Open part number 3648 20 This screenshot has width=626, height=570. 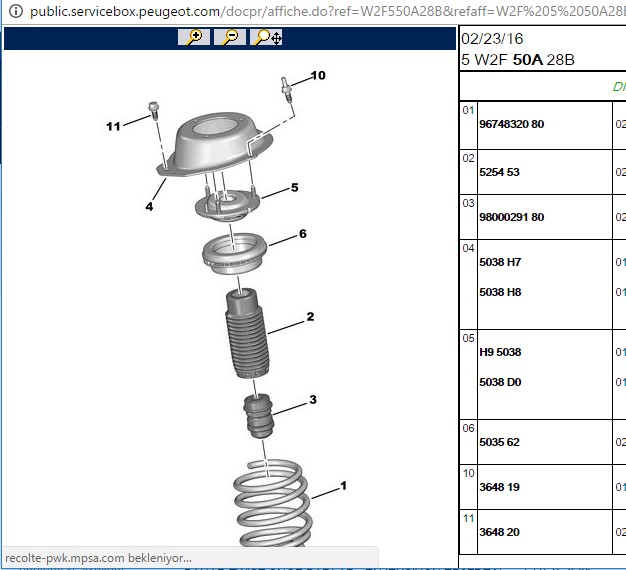point(499,532)
